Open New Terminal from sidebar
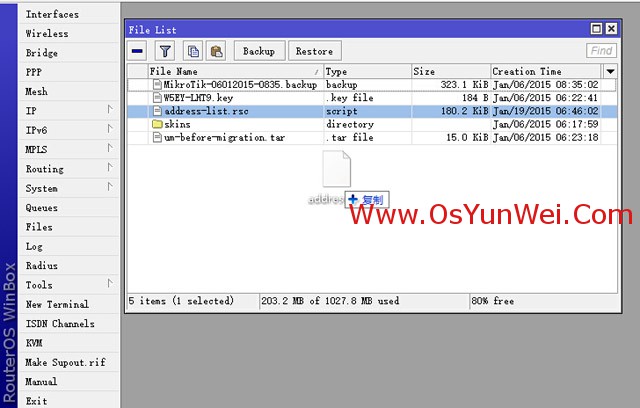This screenshot has height=408, width=640. coord(57,304)
